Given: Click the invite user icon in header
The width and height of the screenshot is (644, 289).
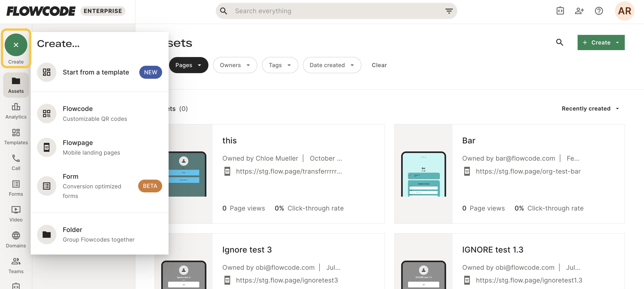Looking at the screenshot, I should pyautogui.click(x=579, y=11).
